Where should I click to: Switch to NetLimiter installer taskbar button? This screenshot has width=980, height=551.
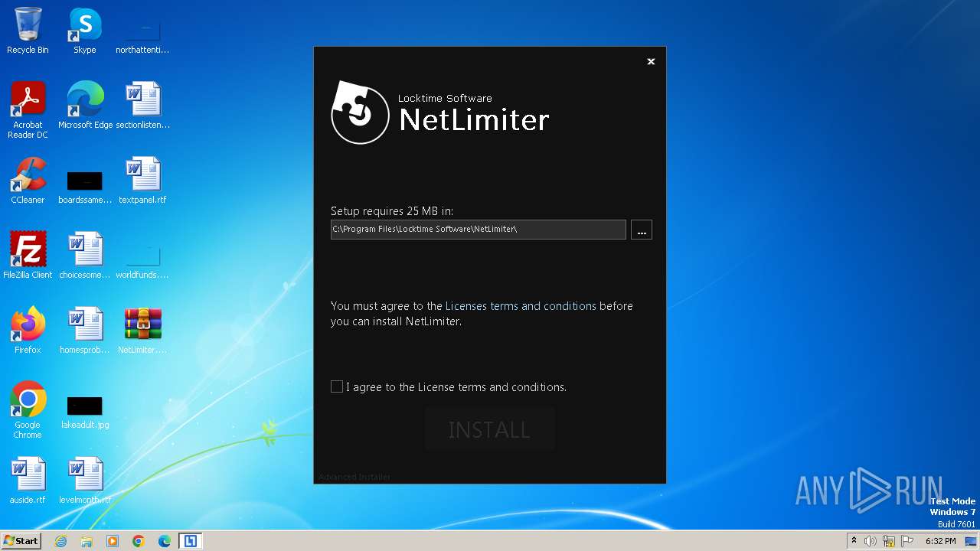(x=191, y=541)
